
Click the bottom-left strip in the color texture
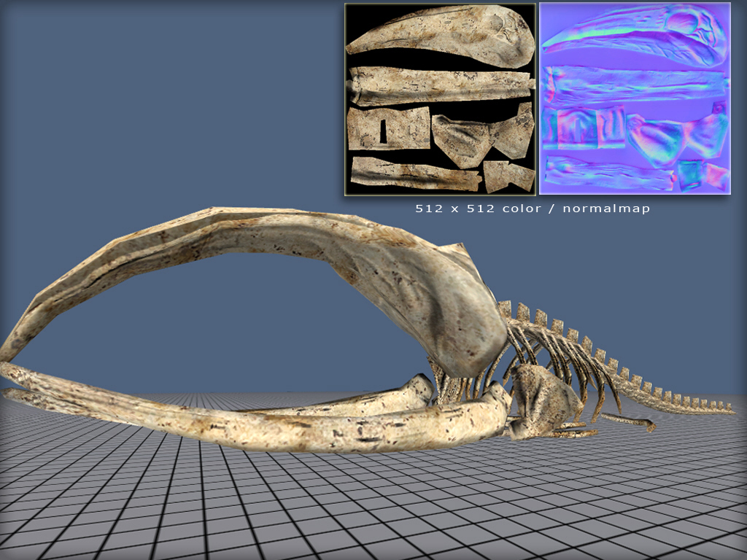[412, 174]
